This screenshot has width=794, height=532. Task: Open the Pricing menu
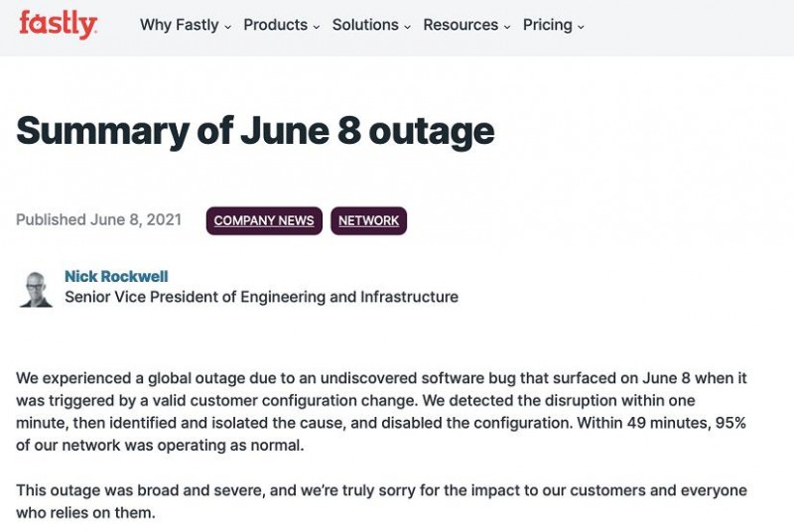553,25
